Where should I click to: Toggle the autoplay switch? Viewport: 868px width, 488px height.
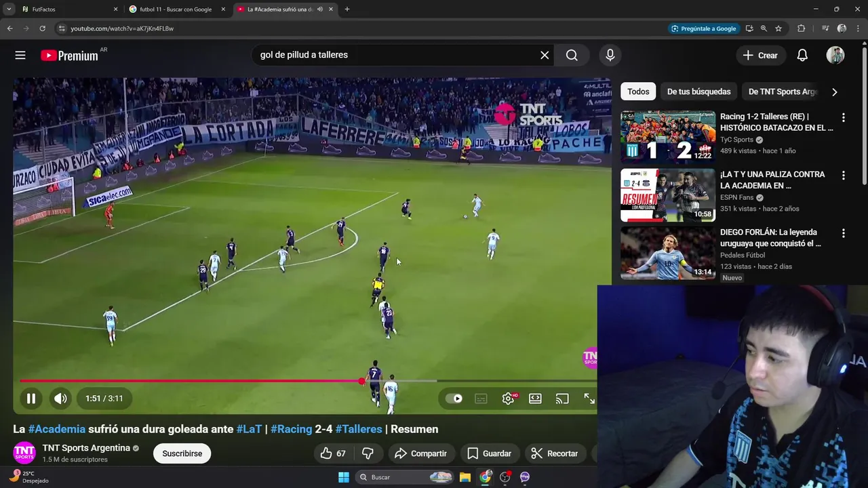[x=454, y=399]
